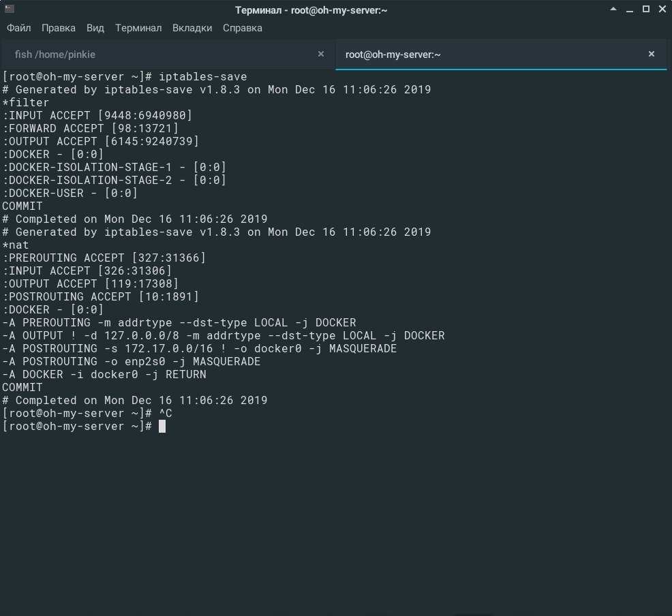This screenshot has height=616, width=672.
Task: Click the ':DOCKER-USER - [0:0]' line
Action: point(70,194)
